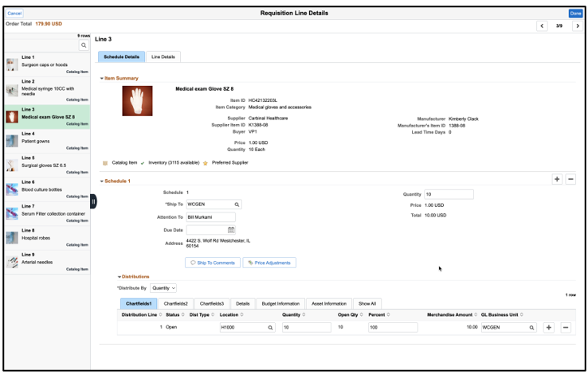Image resolution: width=588 pixels, height=374 pixels.
Task: Sort by Distribution Line column icon
Action: click(160, 315)
